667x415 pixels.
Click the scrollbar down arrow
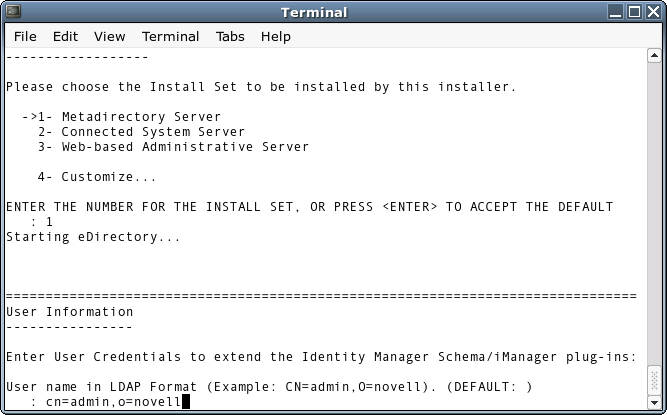(x=653, y=404)
